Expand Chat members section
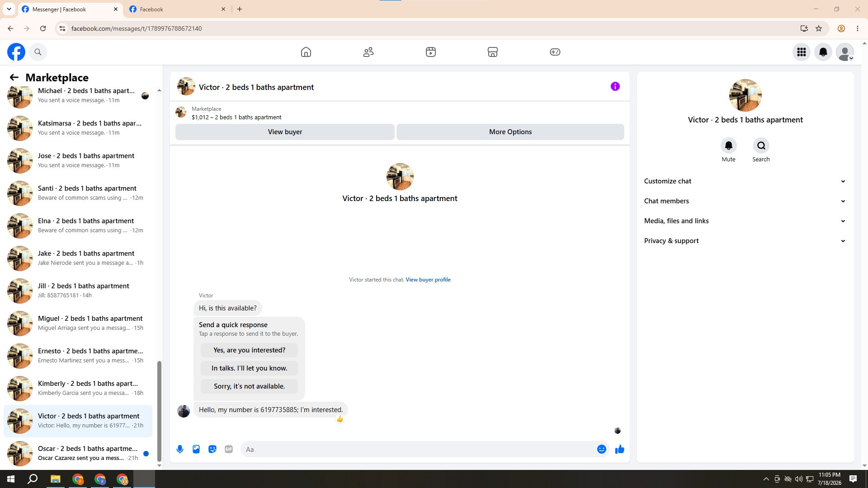The height and width of the screenshot is (488, 868). [745, 201]
